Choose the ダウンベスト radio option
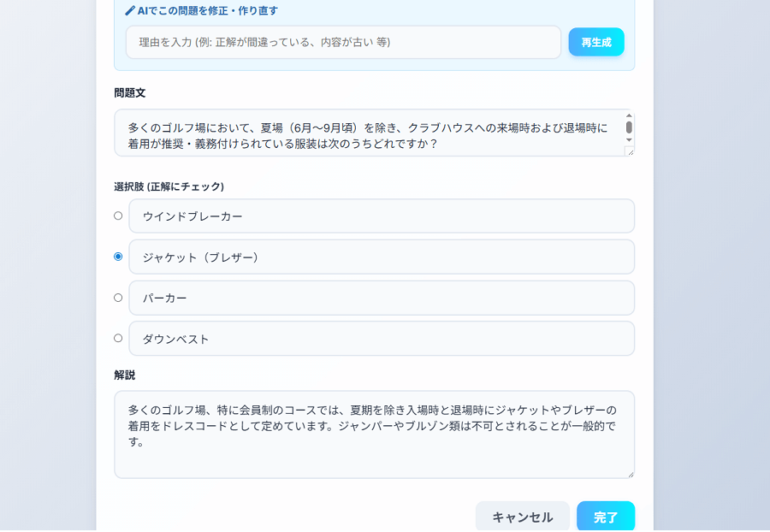This screenshot has height=532, width=770. click(118, 338)
